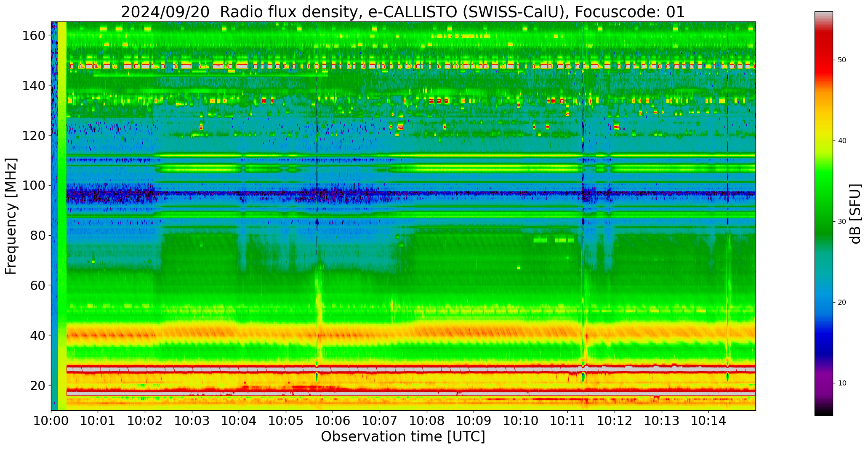
Task: Click the vertical dB color scale bar
Action: [x=823, y=213]
